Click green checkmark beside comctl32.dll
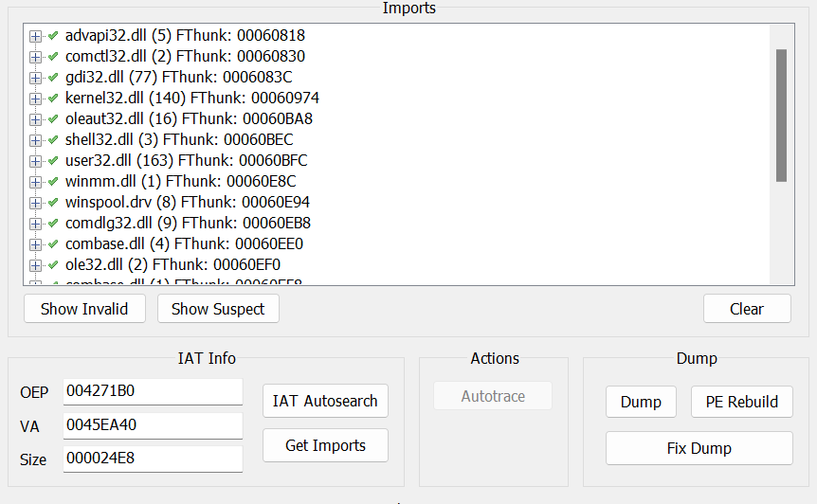 53,56
